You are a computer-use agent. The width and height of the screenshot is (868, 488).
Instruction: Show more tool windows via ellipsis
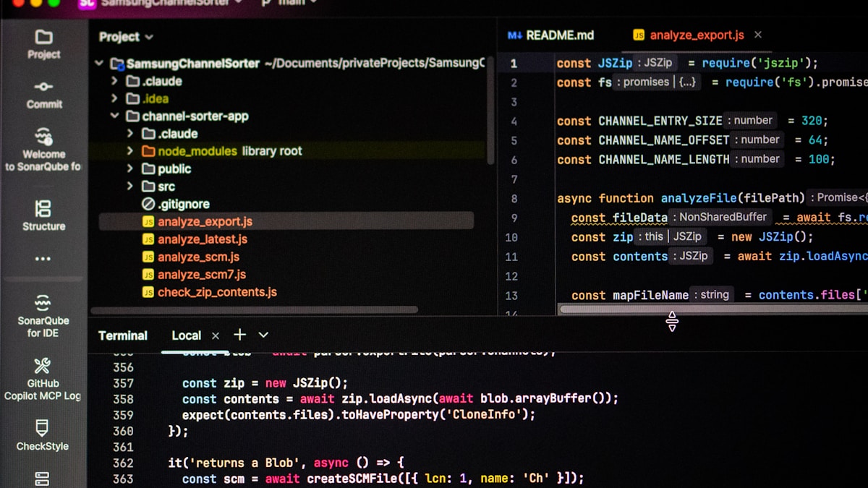coord(43,259)
